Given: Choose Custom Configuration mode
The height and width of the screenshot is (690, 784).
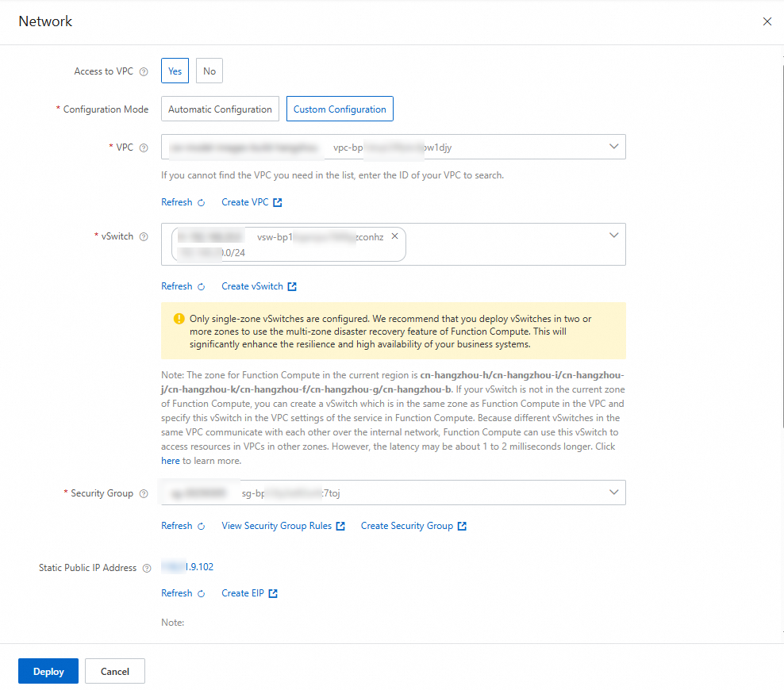Looking at the screenshot, I should pyautogui.click(x=340, y=109).
